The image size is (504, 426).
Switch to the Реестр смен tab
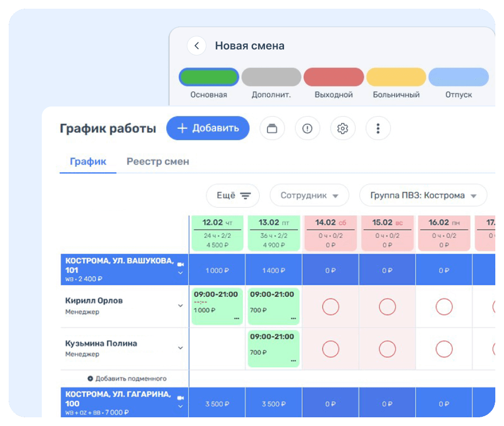pyautogui.click(x=157, y=161)
